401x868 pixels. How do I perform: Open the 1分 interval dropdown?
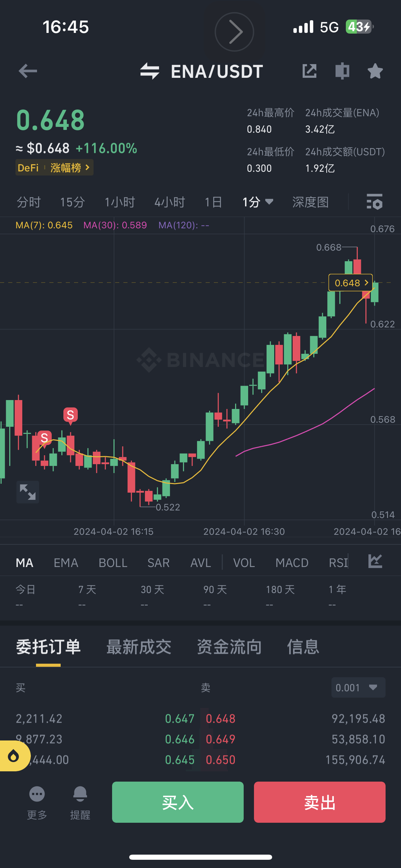[258, 202]
